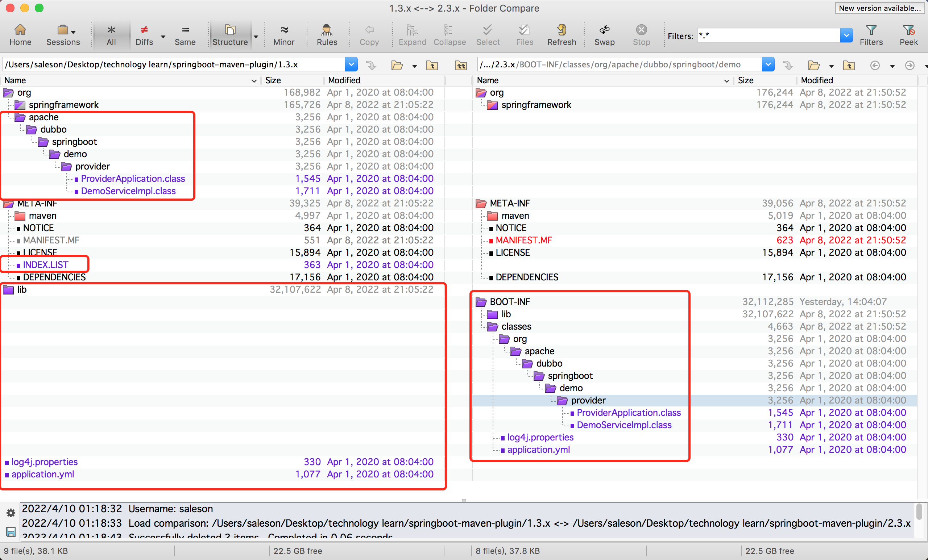Click the Filters text input field

click(767, 36)
